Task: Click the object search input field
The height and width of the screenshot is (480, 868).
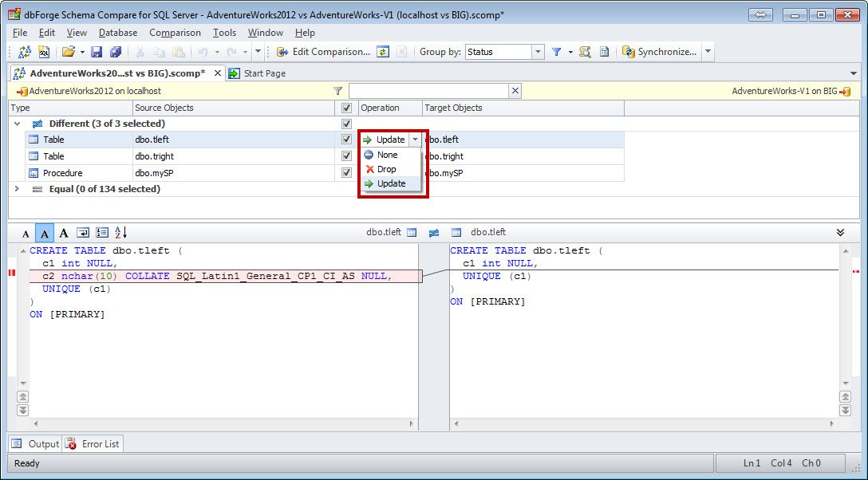Action: coord(428,91)
